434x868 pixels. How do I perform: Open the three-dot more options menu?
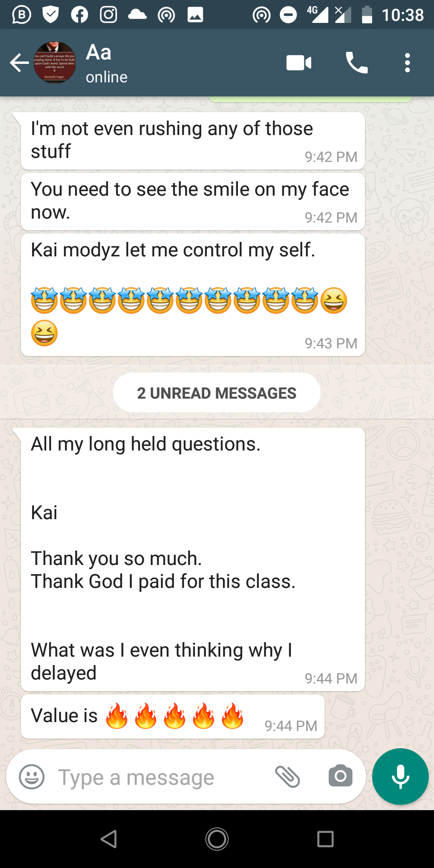coord(407,63)
